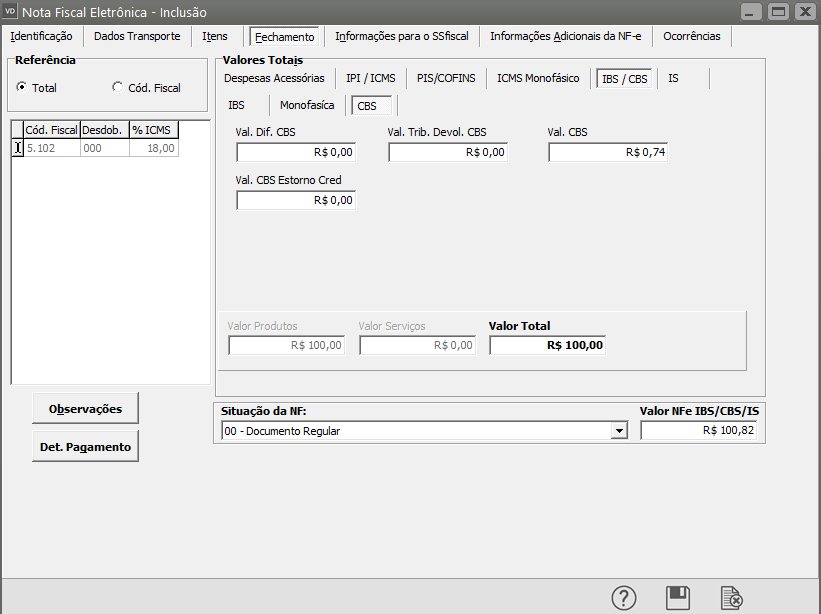The image size is (821, 614).
Task: Open the Situação da NF dropdown
Action: (620, 431)
